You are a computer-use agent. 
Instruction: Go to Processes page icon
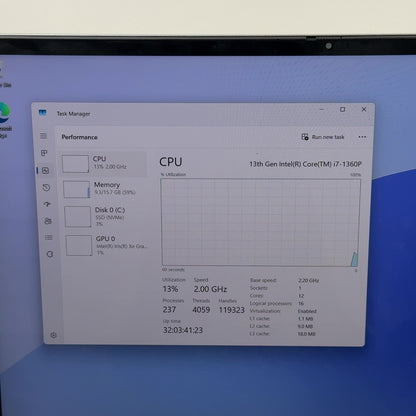(44, 153)
